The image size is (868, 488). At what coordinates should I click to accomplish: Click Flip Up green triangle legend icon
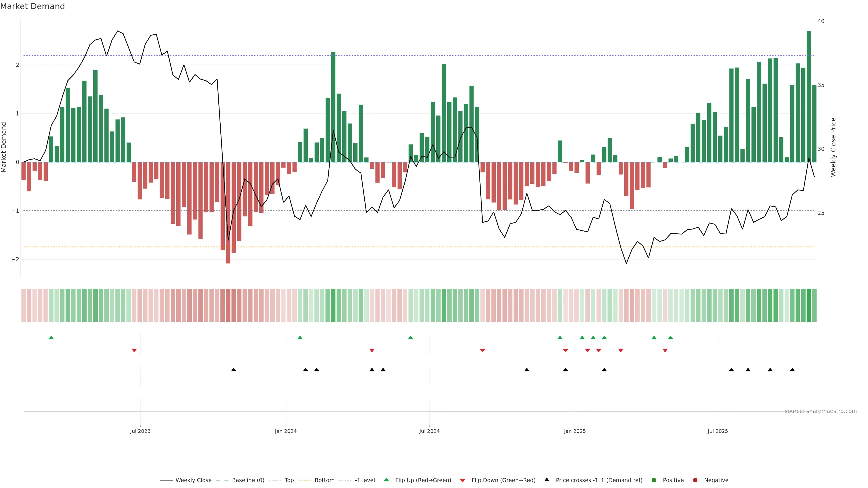click(387, 480)
